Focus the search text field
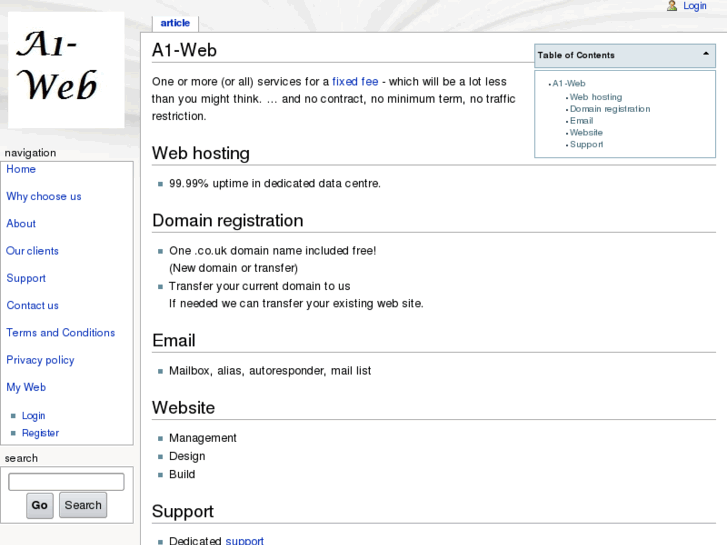The width and height of the screenshot is (727, 545). 66,481
